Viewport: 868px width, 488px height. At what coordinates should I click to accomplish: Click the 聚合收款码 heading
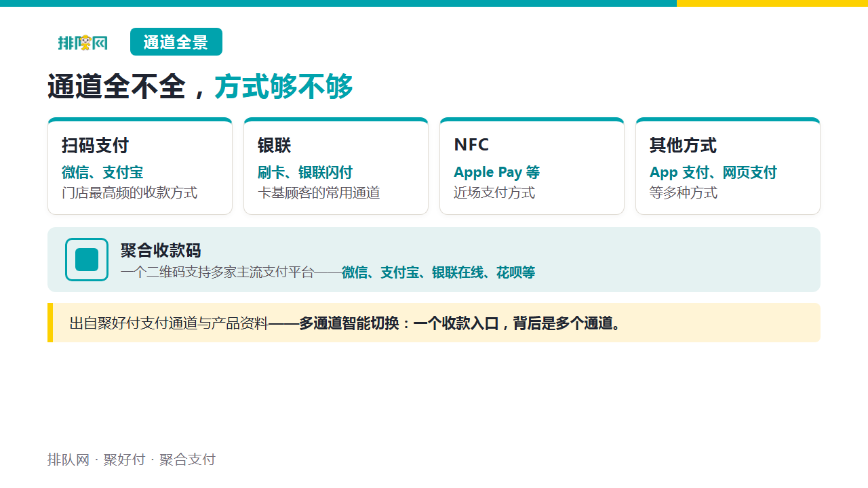(x=161, y=250)
